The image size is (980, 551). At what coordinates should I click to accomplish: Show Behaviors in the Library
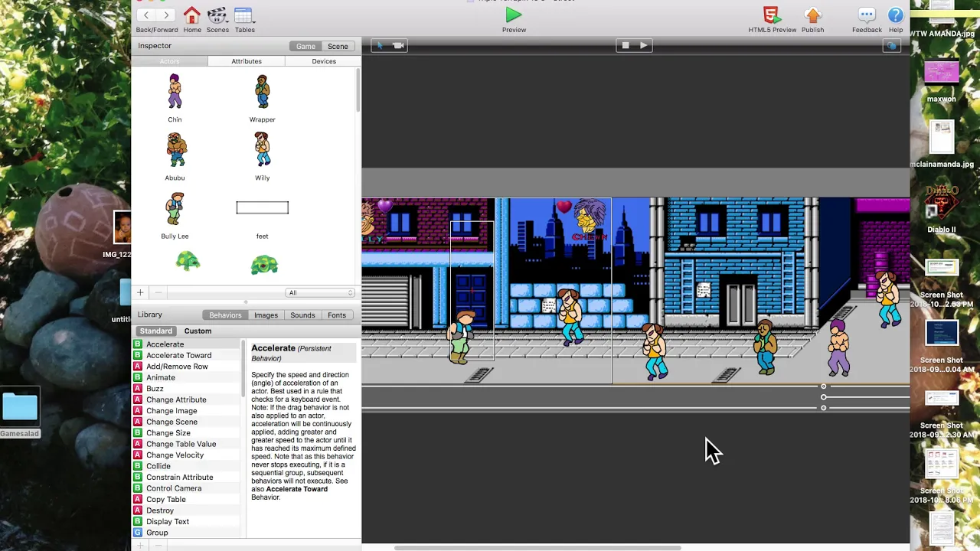pyautogui.click(x=225, y=315)
